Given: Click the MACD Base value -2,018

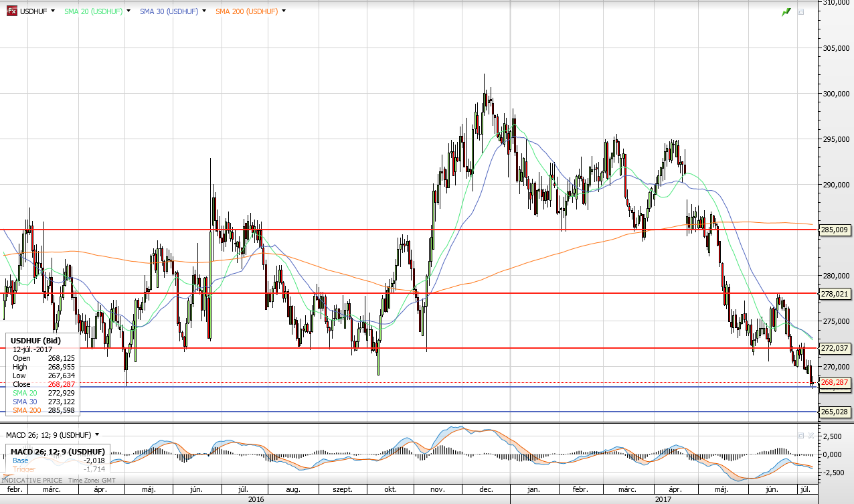Looking at the screenshot, I should [x=94, y=460].
